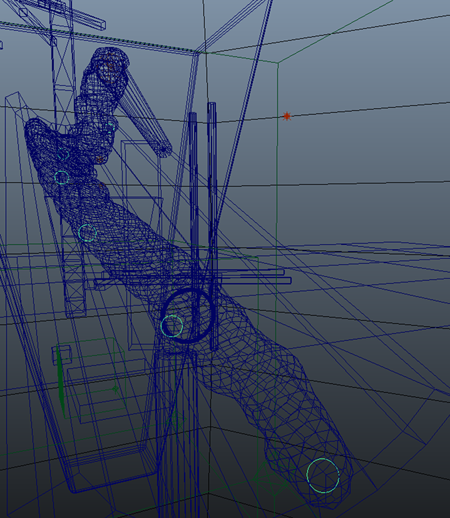Click the top corner of the tall green bounding box
This screenshot has width=450, height=518.
tap(278, 63)
